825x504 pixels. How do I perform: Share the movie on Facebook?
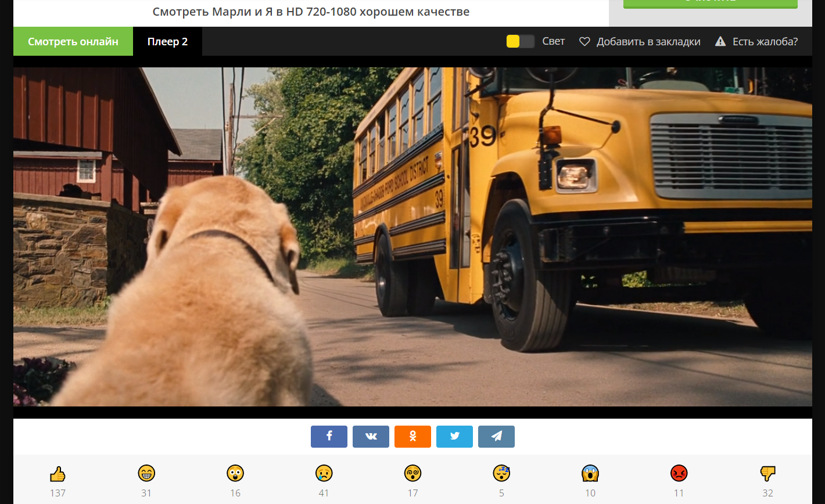pos(329,437)
